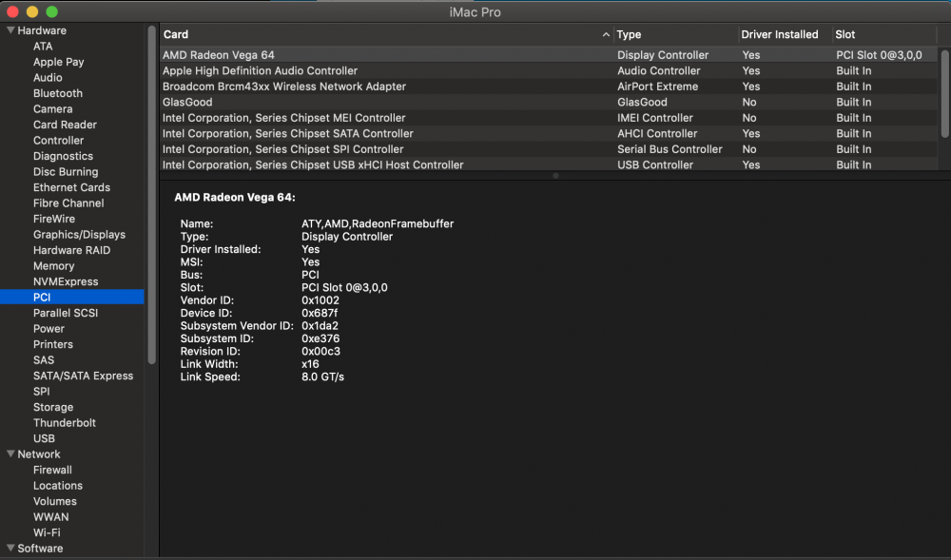The width and height of the screenshot is (951, 560).
Task: Click the Subsystem ID value 0xe376
Action: click(320, 338)
